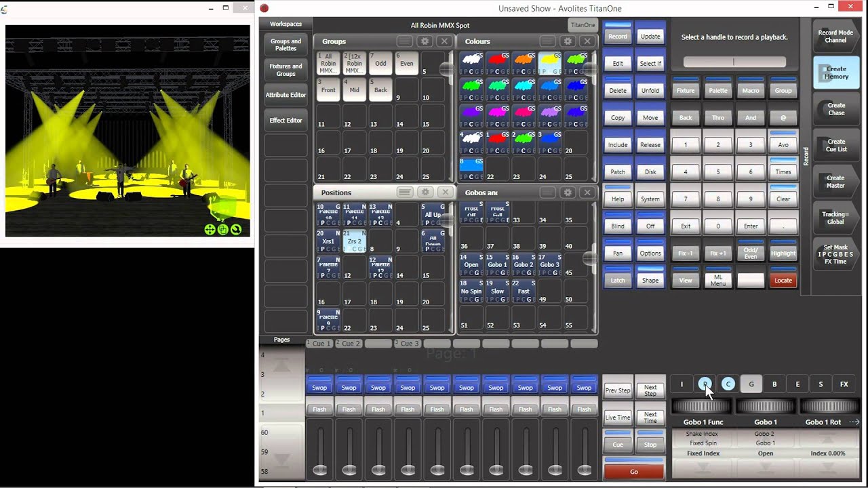This screenshot has height=488, width=868.
Task: Click the view cube icon in visualiser window
Action: pyautogui.click(x=222, y=230)
